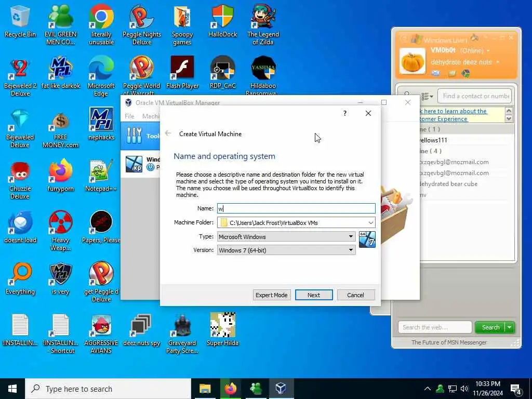Open File Explorer from the taskbar

pyautogui.click(x=205, y=389)
